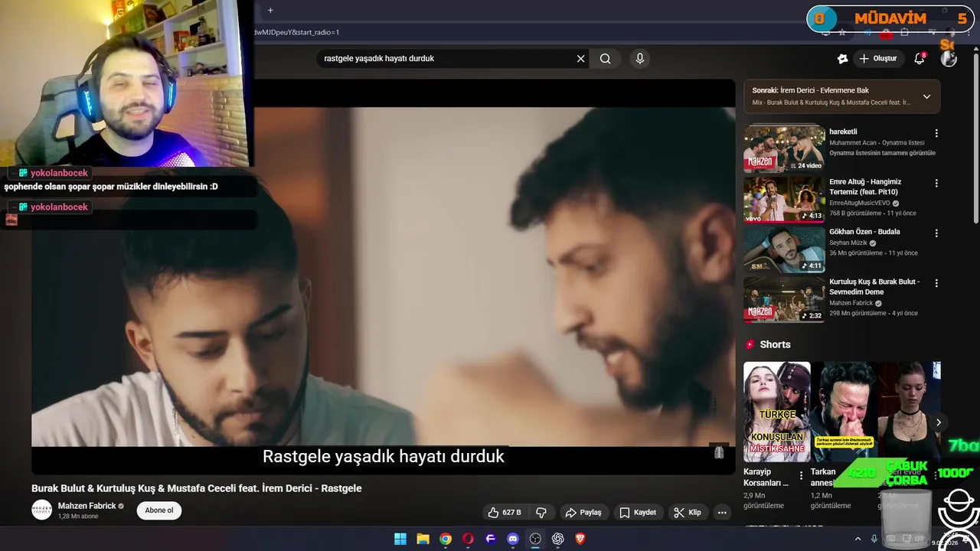Show next Shorts with arrow button
The width and height of the screenshot is (980, 551).
(x=938, y=422)
